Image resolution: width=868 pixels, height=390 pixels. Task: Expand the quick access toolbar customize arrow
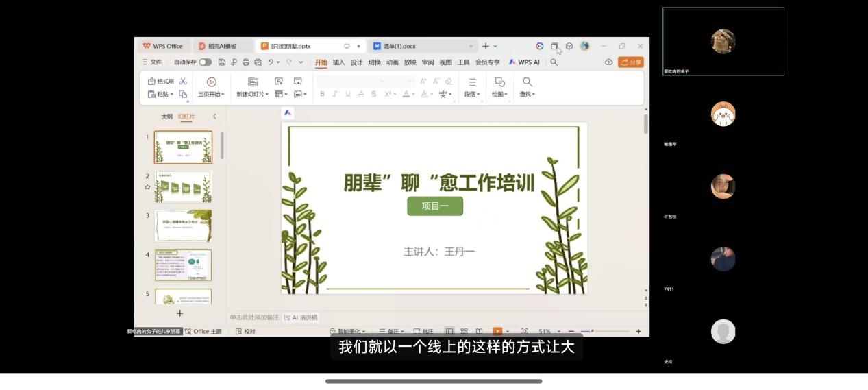click(301, 62)
